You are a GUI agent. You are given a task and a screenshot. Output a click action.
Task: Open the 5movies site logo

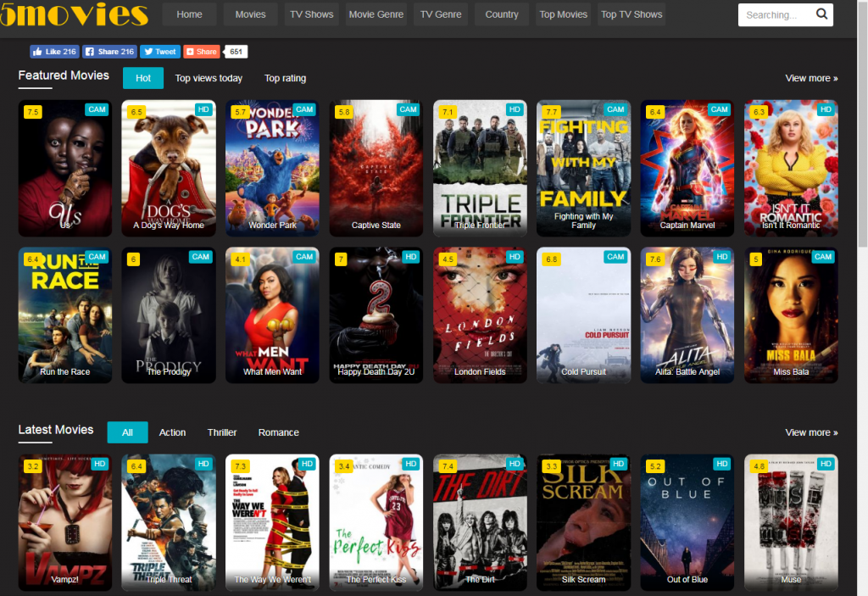[x=75, y=14]
